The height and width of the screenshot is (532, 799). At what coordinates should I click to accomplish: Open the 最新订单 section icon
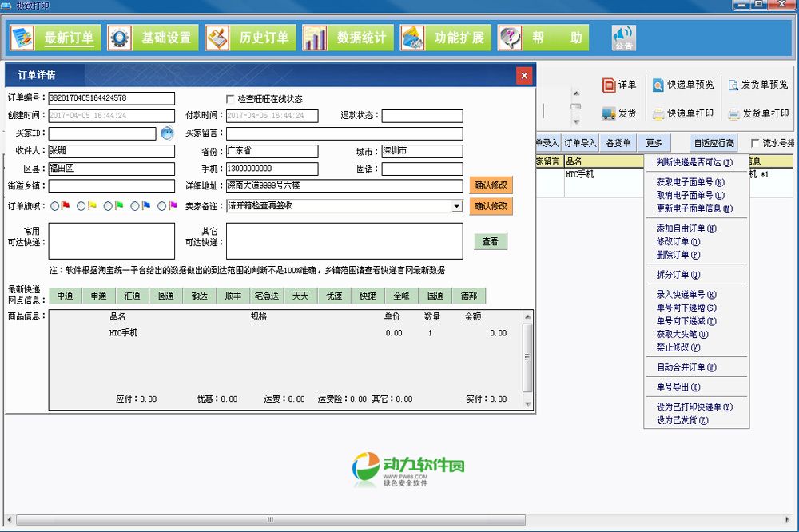click(22, 38)
